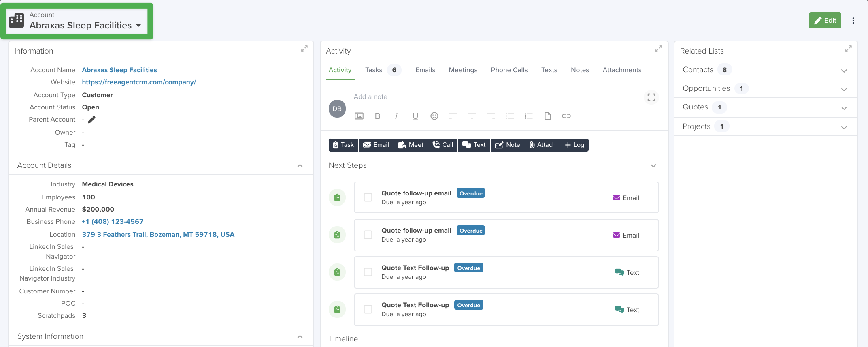The width and height of the screenshot is (868, 347).
Task: Click the Task action button
Action: (x=343, y=145)
